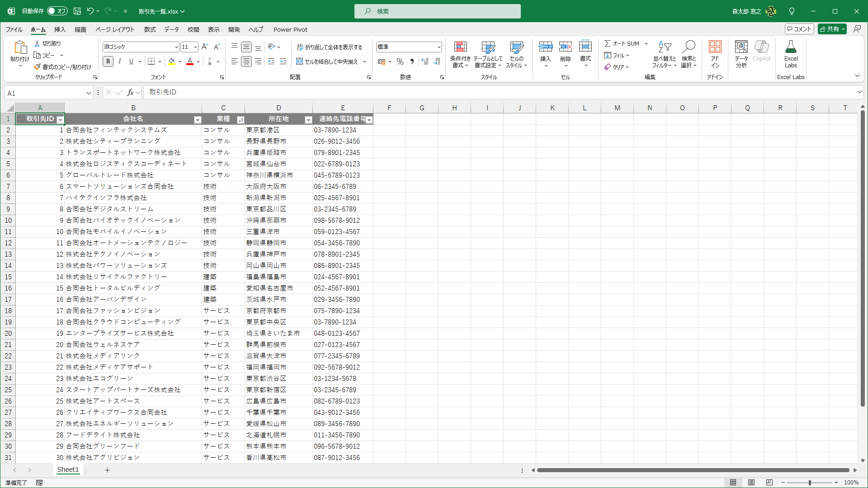Image resolution: width=868 pixels, height=488 pixels.
Task: Open the Power Pivot tab
Action: pyautogui.click(x=290, y=29)
